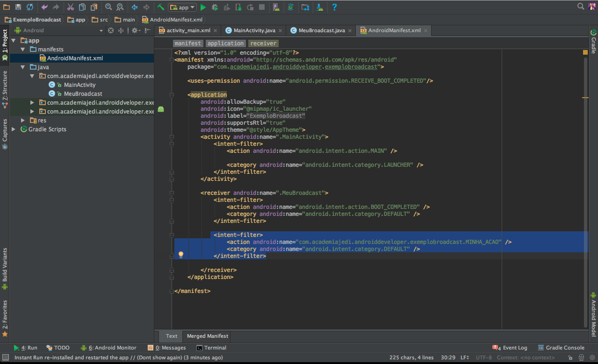Click the Debug app bug icon

click(x=215, y=7)
